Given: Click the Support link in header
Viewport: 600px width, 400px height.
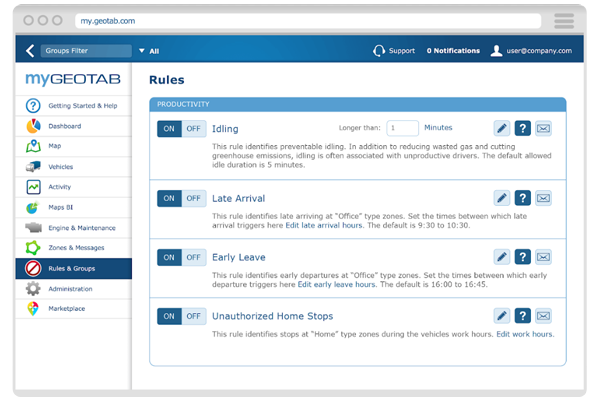Looking at the screenshot, I should [x=401, y=51].
